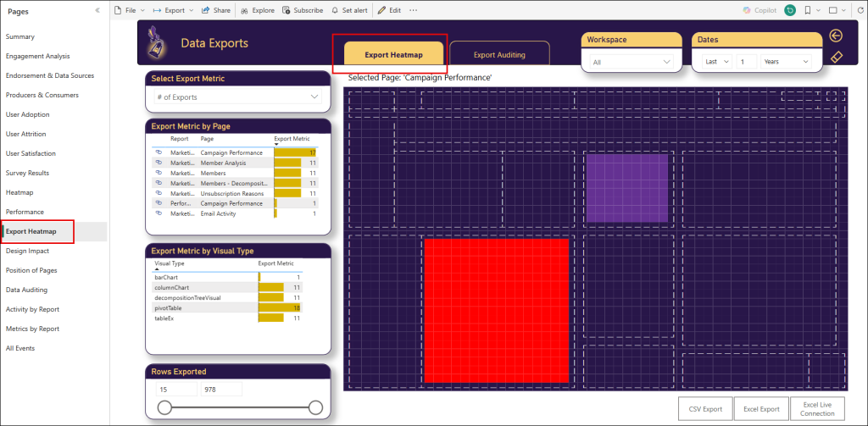
Task: Open the Dates Years unit dropdown
Action: (786, 62)
